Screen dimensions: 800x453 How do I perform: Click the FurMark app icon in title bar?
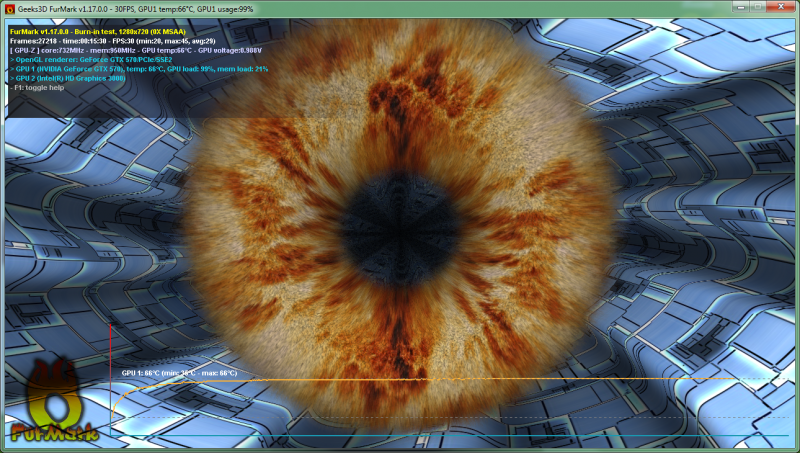coord(9,8)
